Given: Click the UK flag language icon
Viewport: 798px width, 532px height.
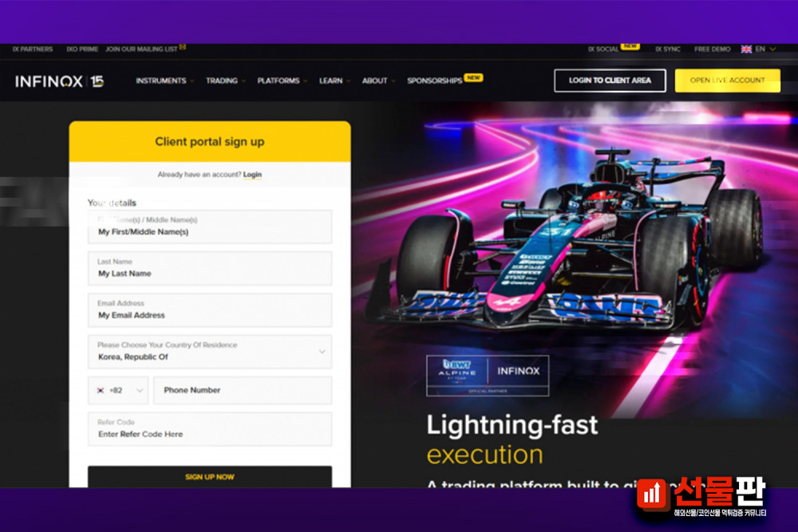Looking at the screenshot, I should tap(746, 49).
